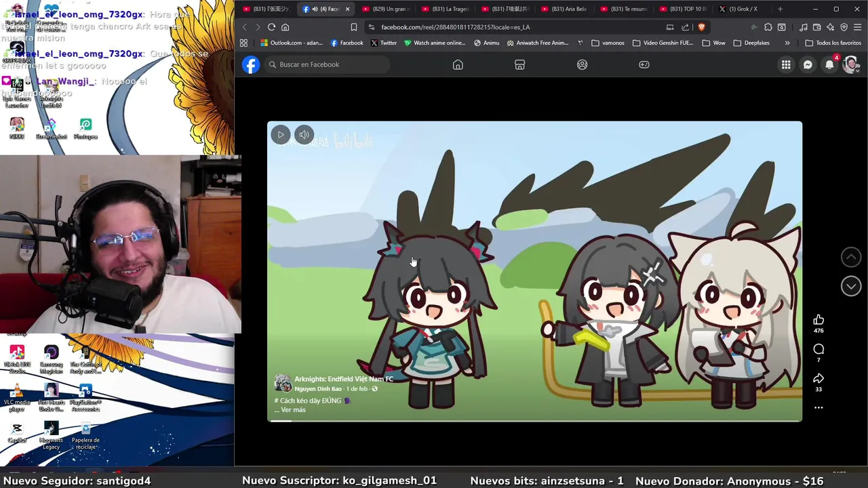Select the Papelera de reciclaje icon
This screenshot has height=488, width=868.
85,435
